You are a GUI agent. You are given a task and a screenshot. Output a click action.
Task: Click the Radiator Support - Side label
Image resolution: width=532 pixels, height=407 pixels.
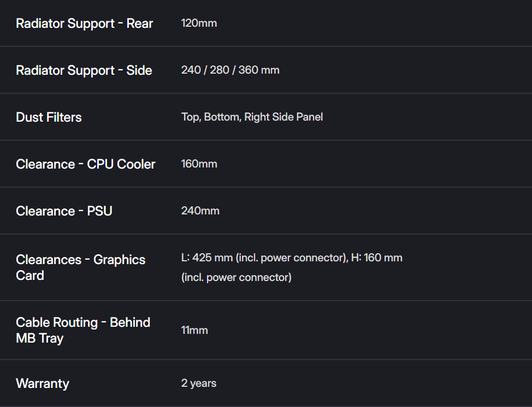pos(84,70)
